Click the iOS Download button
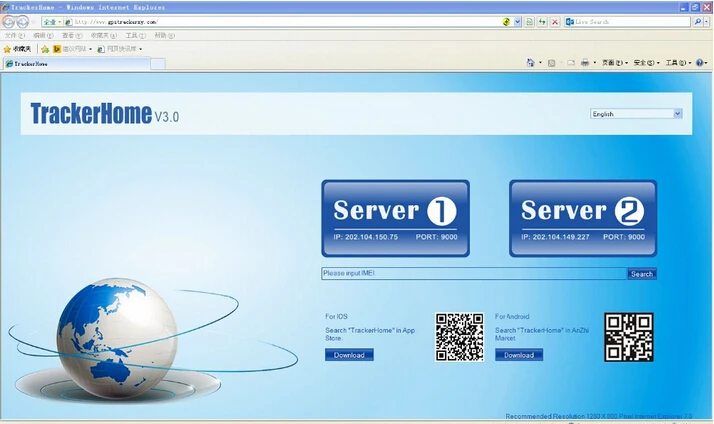 (349, 355)
